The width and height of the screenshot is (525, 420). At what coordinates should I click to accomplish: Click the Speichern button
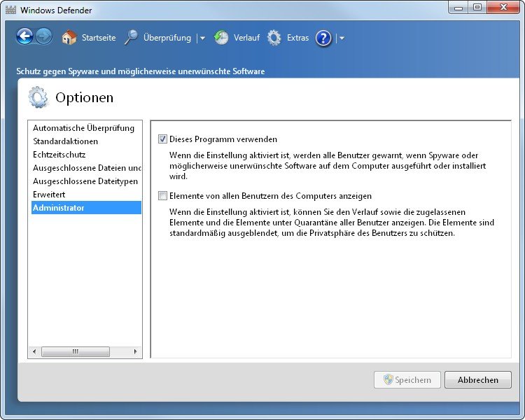tap(407, 380)
